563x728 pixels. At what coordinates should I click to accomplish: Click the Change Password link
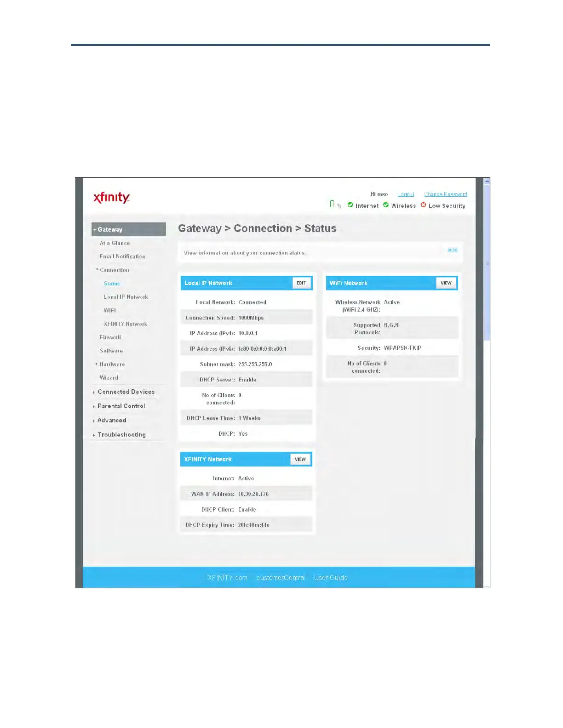coord(446,194)
